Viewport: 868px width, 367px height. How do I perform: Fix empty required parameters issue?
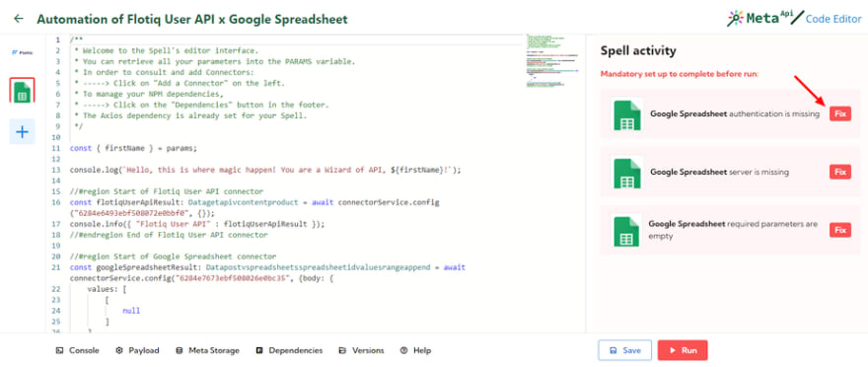click(839, 230)
